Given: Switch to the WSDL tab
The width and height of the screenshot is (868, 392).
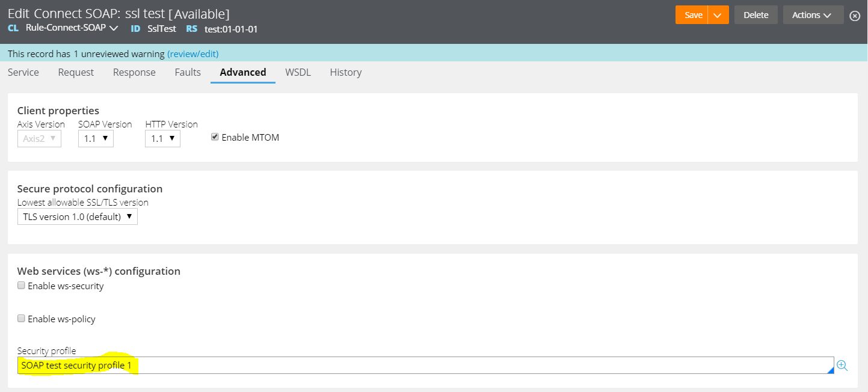Looking at the screenshot, I should [x=298, y=72].
